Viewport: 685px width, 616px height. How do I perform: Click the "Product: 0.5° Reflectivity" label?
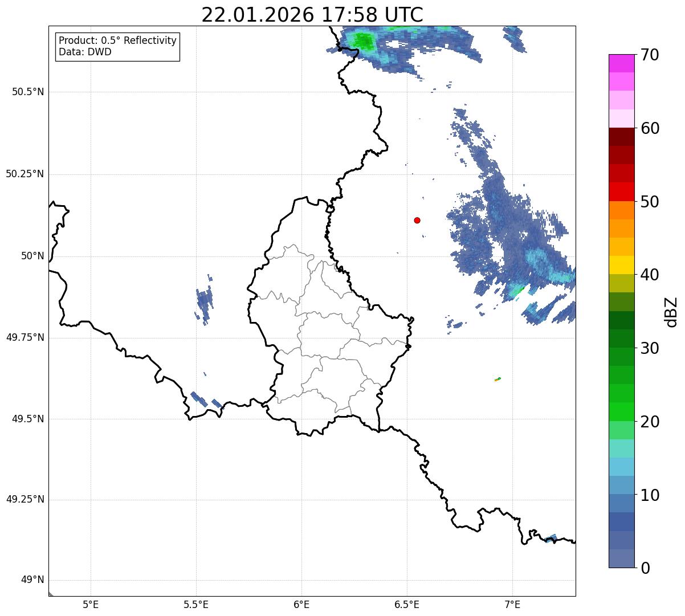117,40
